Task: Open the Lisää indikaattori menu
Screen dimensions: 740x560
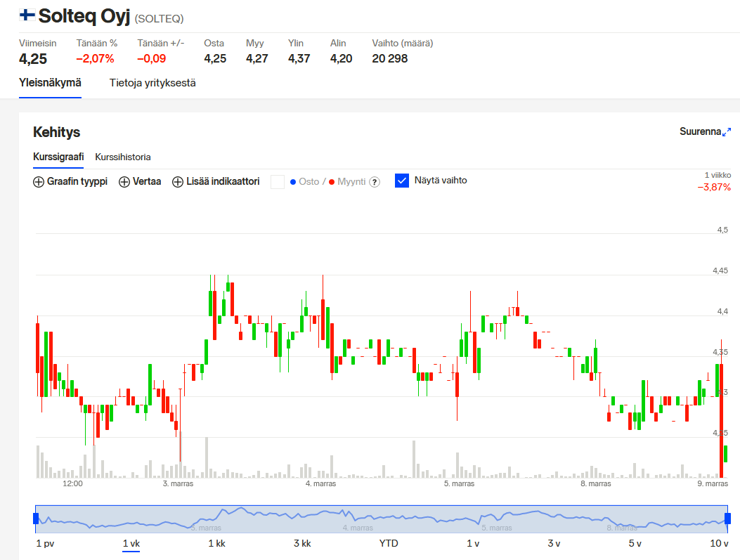Action: coord(216,182)
